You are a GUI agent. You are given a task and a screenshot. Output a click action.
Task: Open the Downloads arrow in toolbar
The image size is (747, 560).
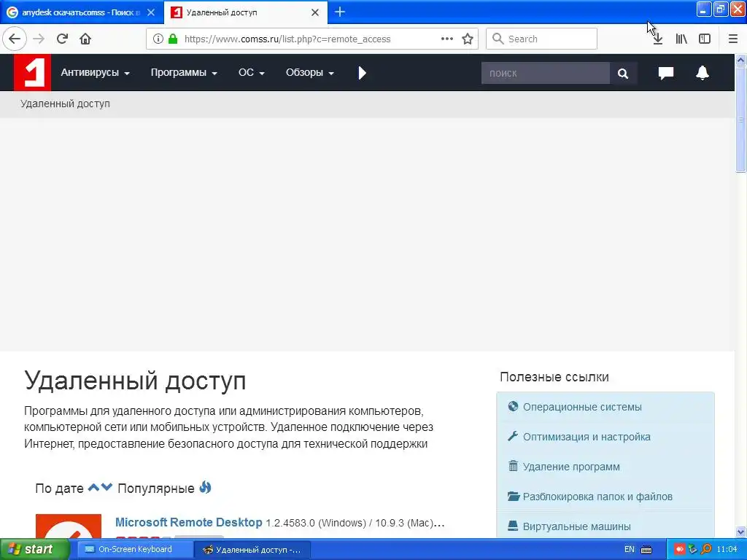pyautogui.click(x=658, y=39)
